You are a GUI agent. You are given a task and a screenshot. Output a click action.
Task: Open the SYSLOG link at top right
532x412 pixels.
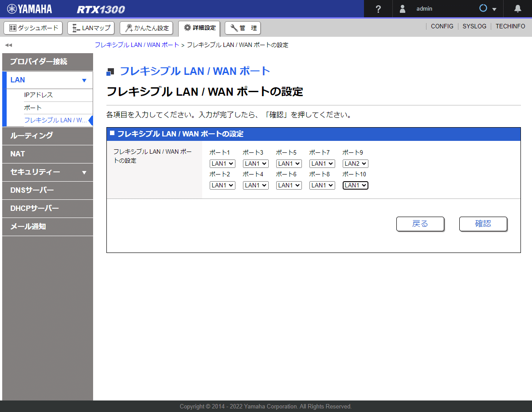[474, 26]
